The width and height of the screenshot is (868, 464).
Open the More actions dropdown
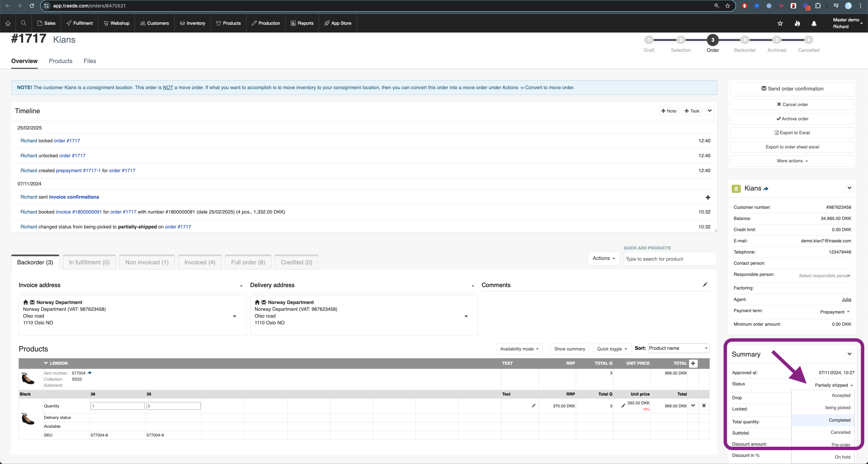tap(792, 161)
